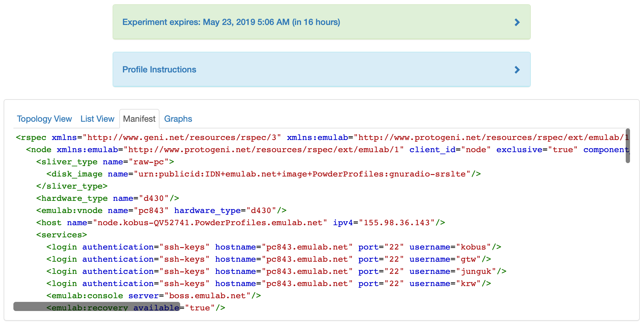Click the login line for username kobus

274,247
